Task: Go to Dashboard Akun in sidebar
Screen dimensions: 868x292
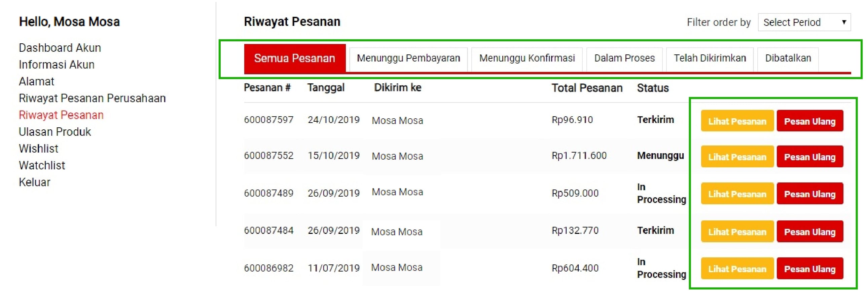Action: point(60,48)
